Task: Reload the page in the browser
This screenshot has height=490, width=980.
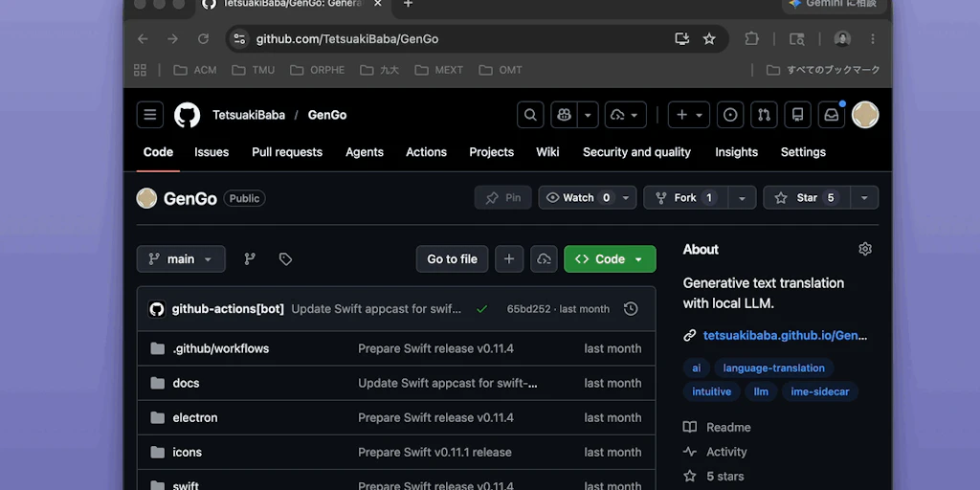Action: coord(203,38)
